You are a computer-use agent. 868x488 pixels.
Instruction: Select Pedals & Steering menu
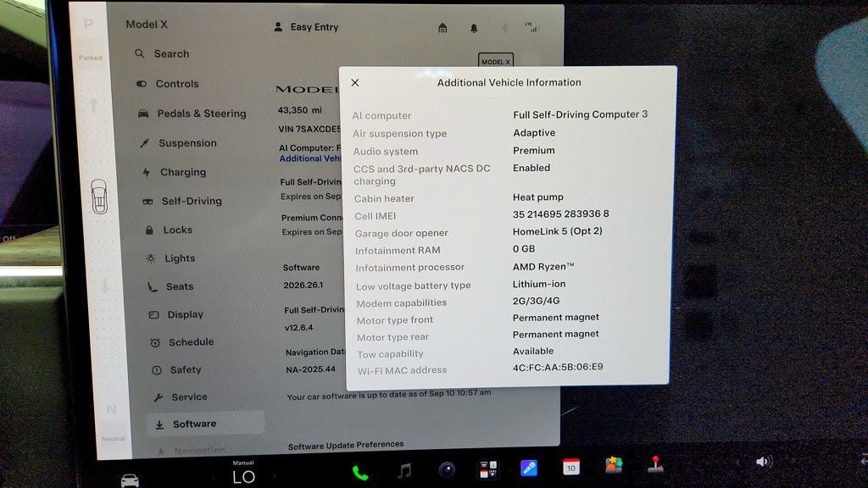192,114
